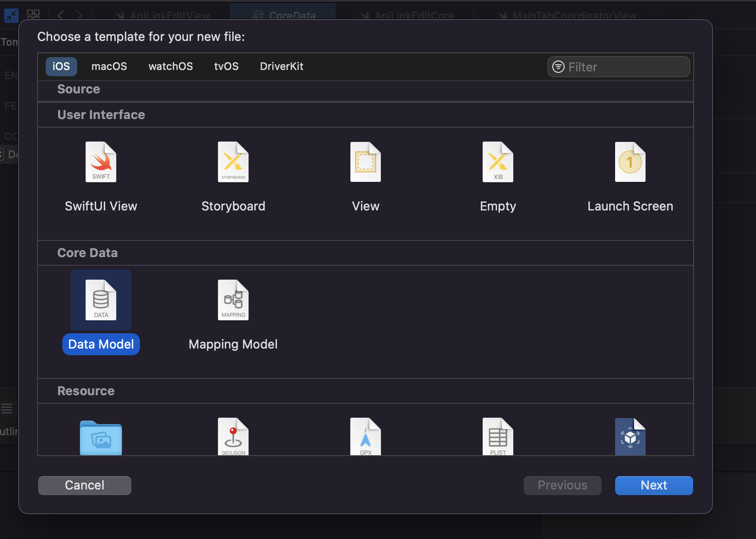Click the View template label
This screenshot has height=539, width=756.
click(366, 206)
